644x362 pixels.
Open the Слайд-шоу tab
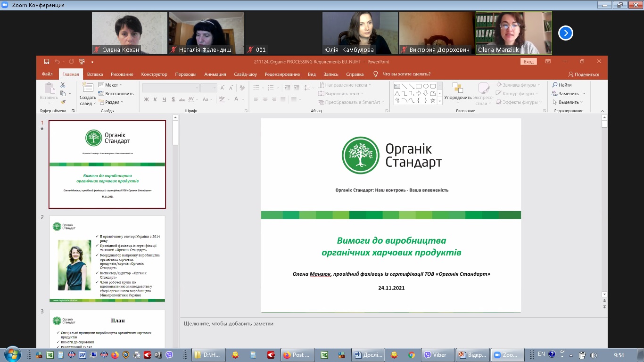(245, 74)
